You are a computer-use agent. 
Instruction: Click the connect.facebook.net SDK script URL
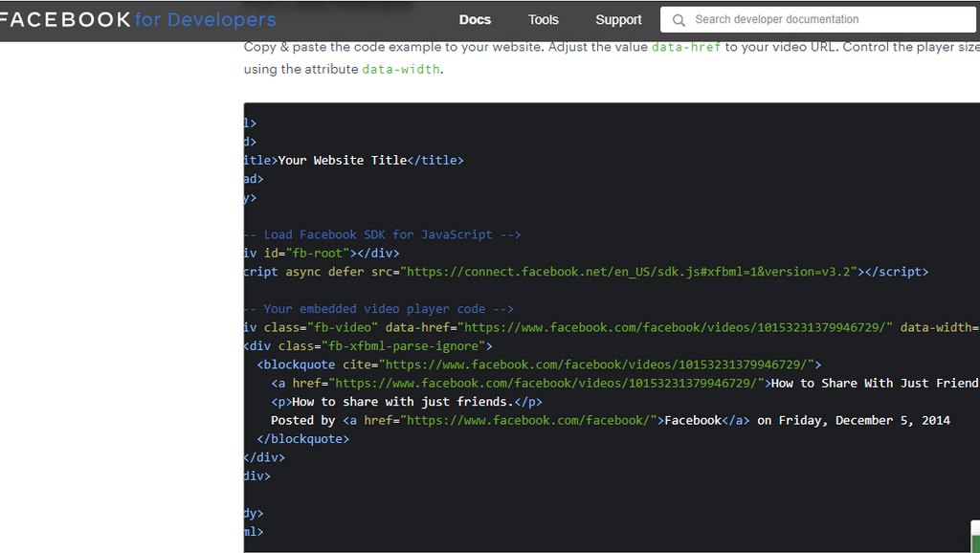(x=629, y=272)
